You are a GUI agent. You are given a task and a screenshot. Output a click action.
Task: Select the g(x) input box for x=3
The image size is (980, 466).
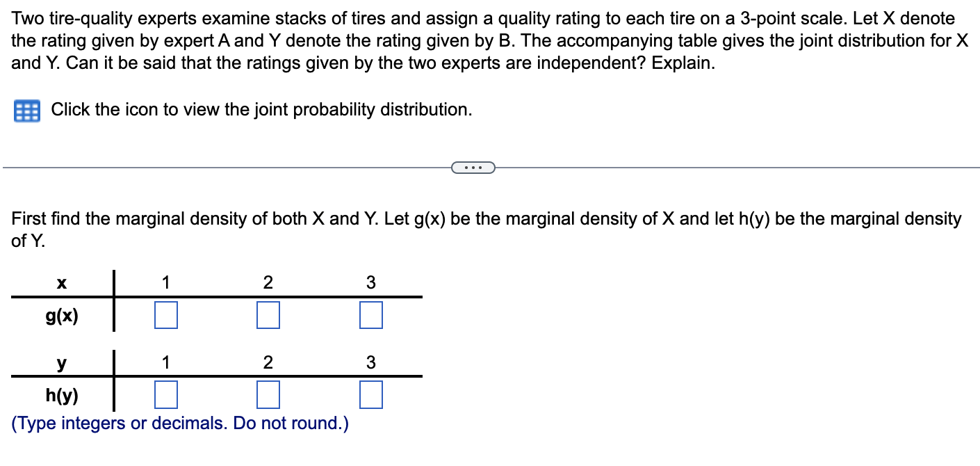click(371, 315)
